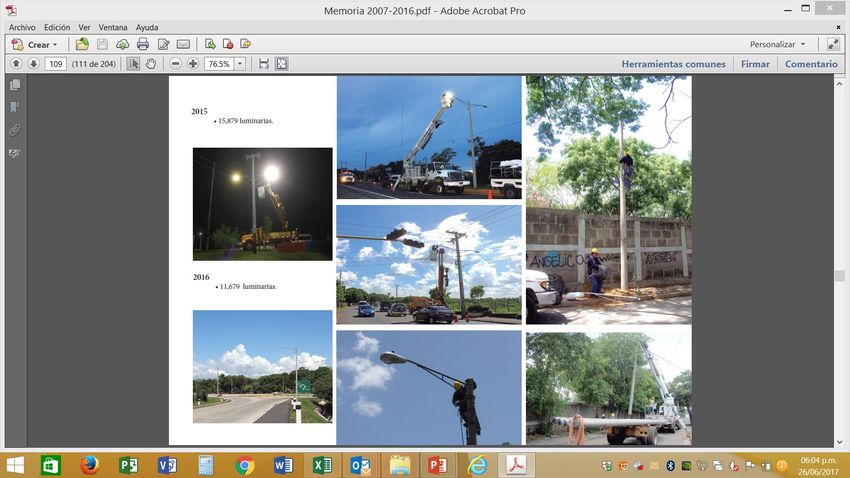Open the Herramientas comunes panel
This screenshot has width=850, height=478.
(x=673, y=64)
